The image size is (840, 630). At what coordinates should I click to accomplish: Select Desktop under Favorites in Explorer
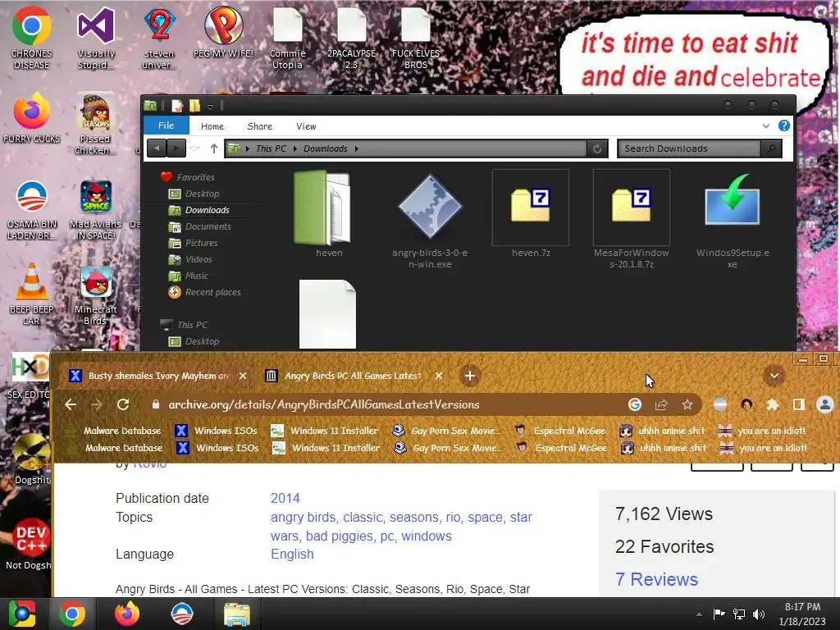[x=202, y=194]
